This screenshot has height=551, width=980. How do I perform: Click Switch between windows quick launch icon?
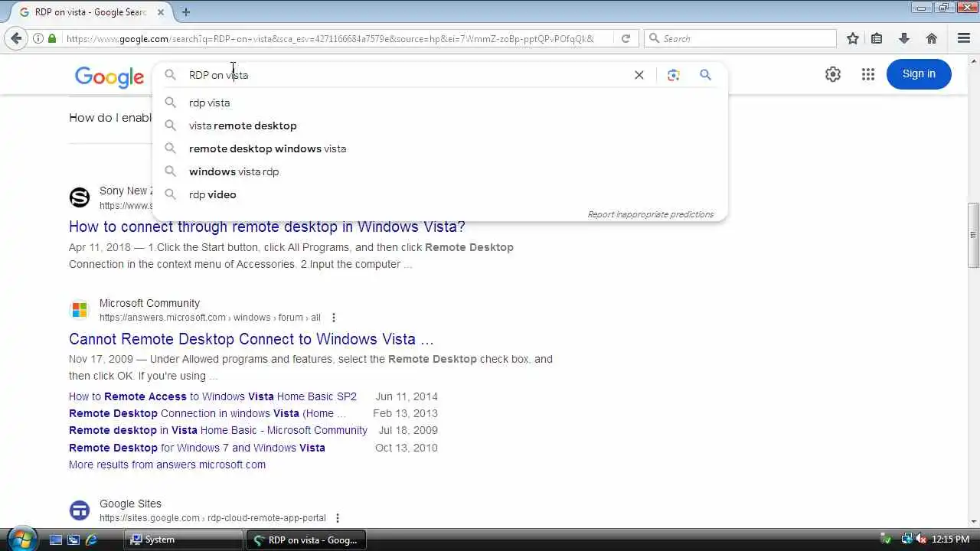[x=73, y=540]
